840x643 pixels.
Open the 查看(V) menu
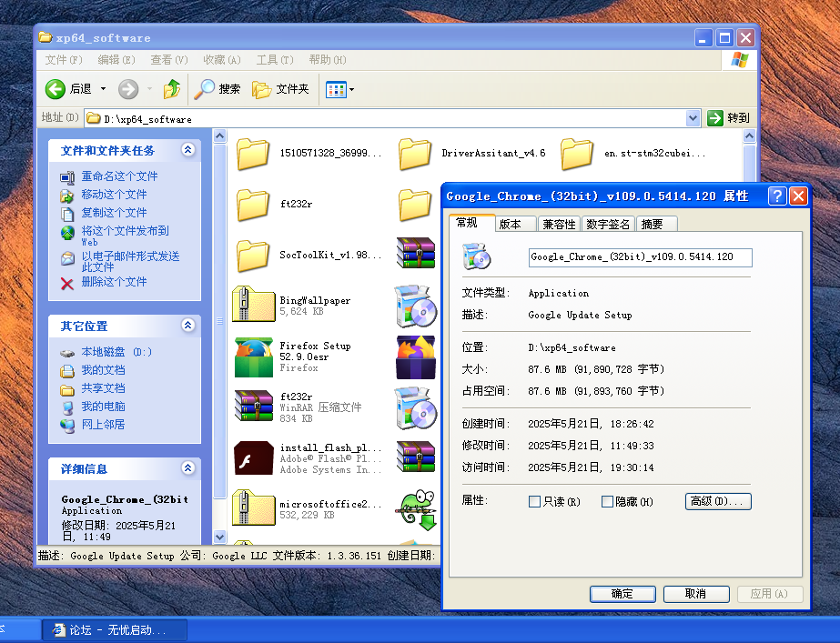(168, 59)
